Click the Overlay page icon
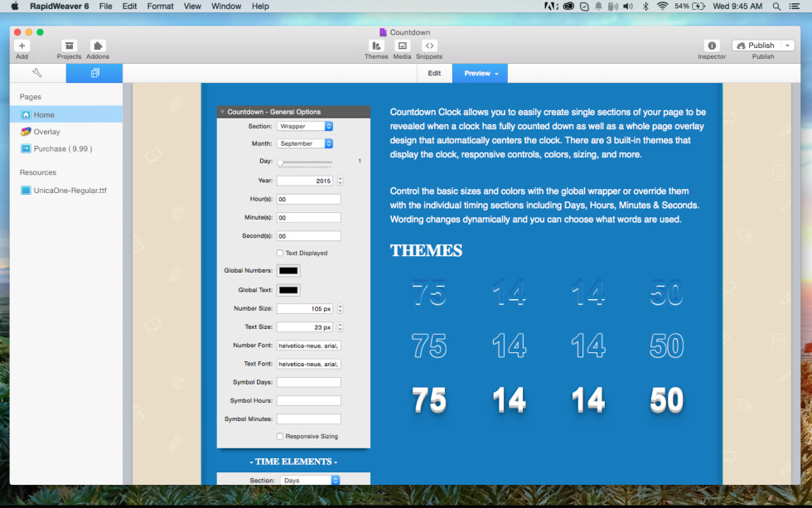Image resolution: width=812 pixels, height=508 pixels. [x=26, y=132]
